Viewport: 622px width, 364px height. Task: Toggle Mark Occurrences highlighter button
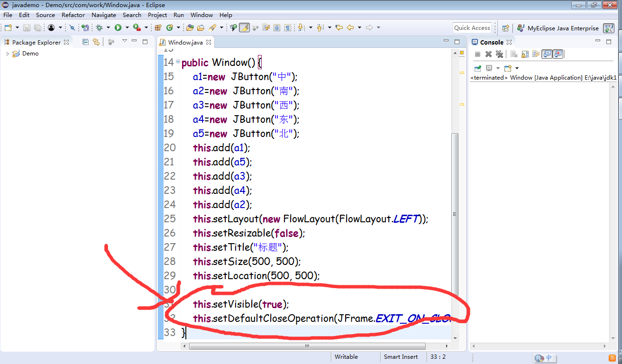point(245,27)
